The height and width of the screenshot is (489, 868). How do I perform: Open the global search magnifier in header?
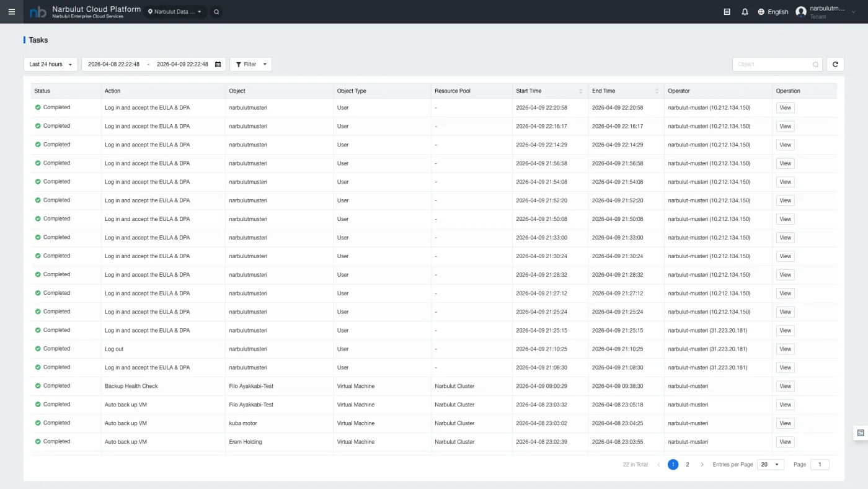point(216,12)
